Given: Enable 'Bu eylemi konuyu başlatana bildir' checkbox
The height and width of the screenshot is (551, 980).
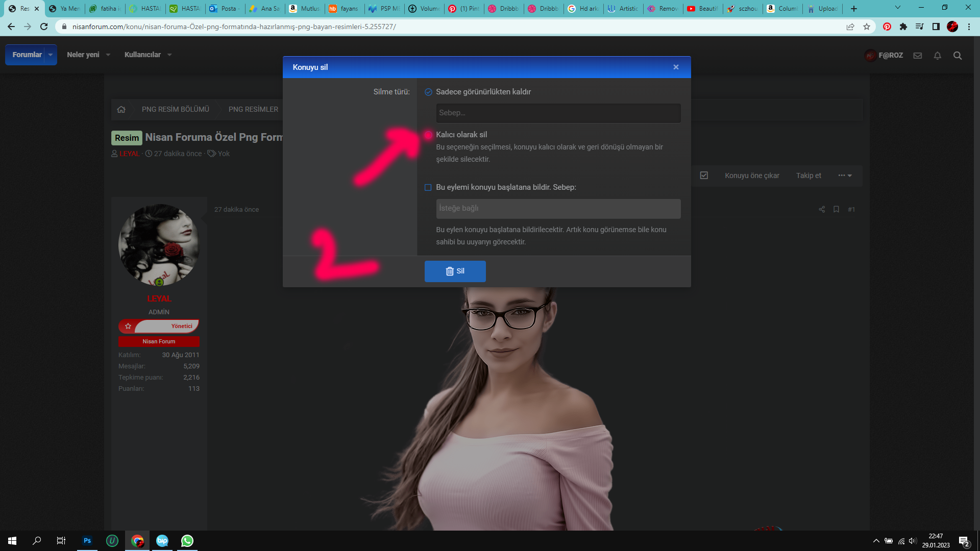Looking at the screenshot, I should tap(428, 187).
